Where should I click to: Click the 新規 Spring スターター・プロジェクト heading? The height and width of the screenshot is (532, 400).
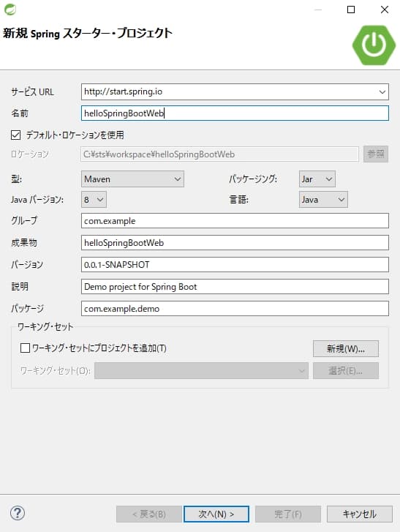point(88,33)
